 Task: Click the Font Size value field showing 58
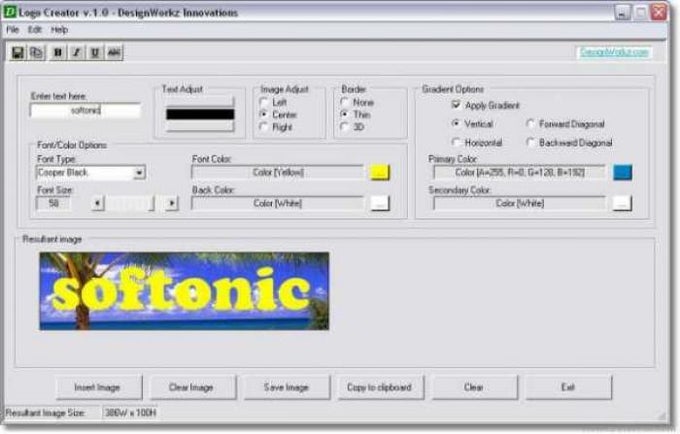pos(53,203)
